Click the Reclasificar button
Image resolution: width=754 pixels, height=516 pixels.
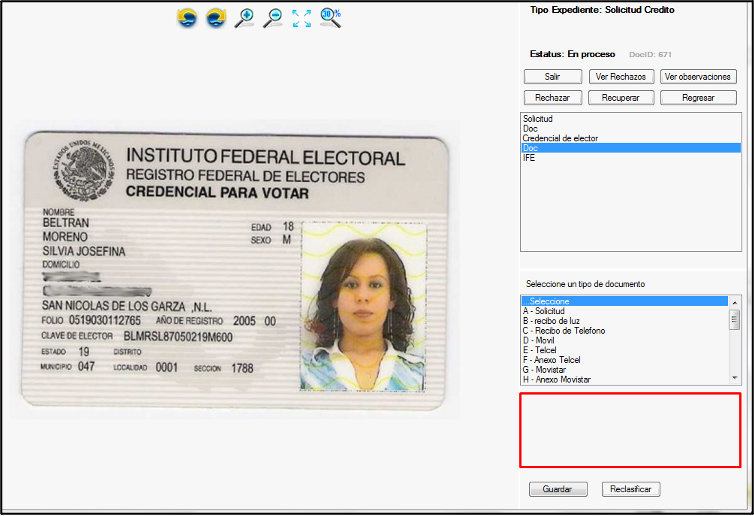(631, 489)
